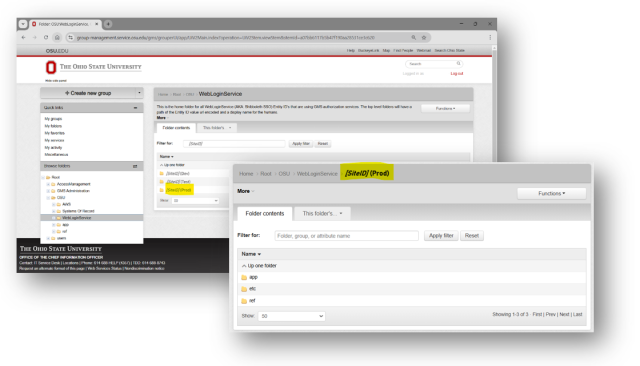Bookmark this page with the star icon

(x=424, y=38)
